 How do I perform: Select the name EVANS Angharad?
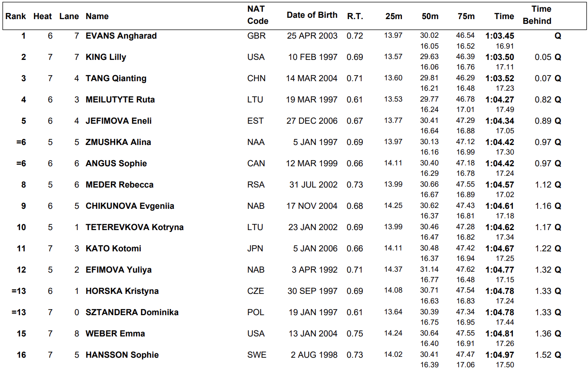(x=121, y=36)
